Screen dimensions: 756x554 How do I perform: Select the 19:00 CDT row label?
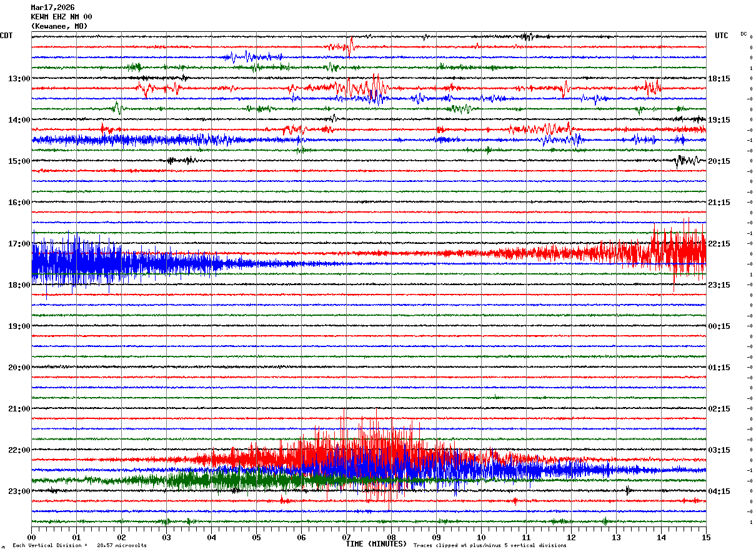click(19, 326)
